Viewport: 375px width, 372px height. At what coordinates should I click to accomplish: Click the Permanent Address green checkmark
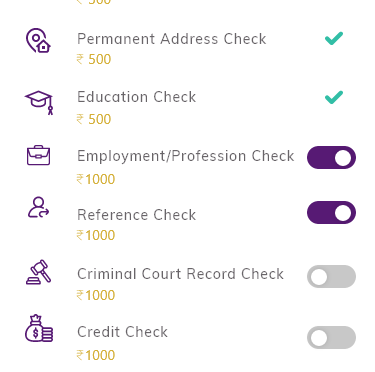click(x=334, y=38)
